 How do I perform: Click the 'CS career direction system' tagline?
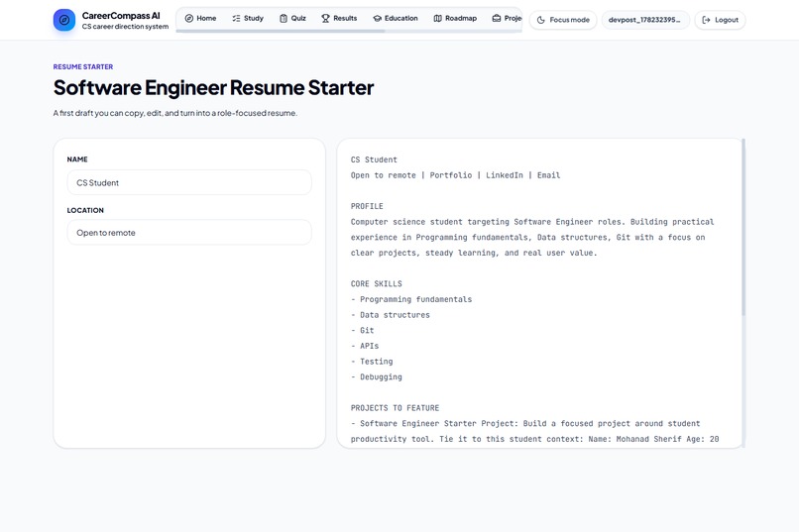coord(125,27)
